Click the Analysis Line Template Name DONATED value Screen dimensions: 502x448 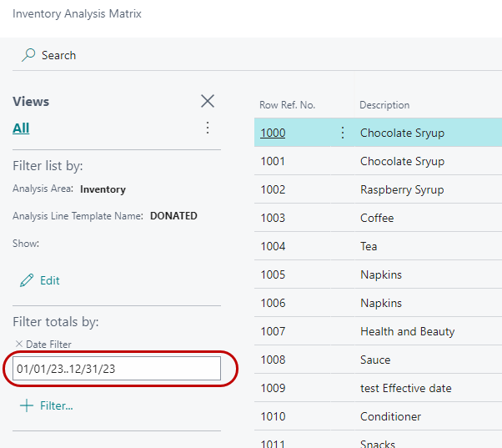tap(173, 216)
